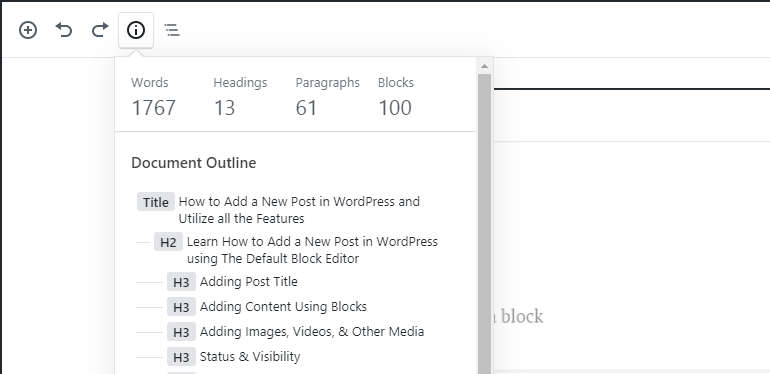Select 'Adding Post Title' heading in outline
The image size is (770, 374).
[x=248, y=282]
